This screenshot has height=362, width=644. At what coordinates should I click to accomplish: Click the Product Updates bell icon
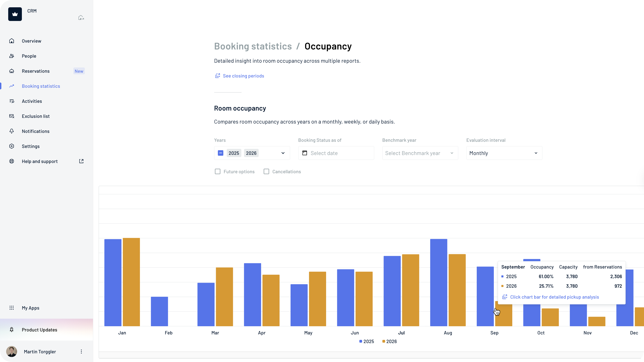click(x=11, y=329)
